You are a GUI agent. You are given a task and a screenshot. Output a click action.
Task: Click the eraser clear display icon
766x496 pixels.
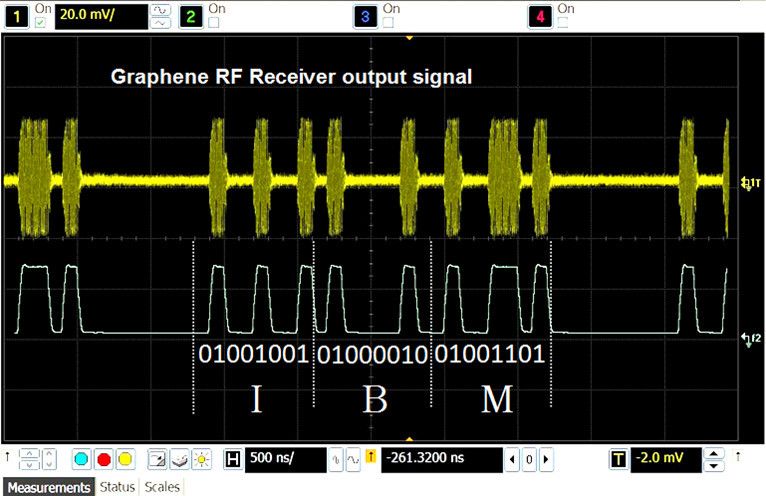pos(179,459)
